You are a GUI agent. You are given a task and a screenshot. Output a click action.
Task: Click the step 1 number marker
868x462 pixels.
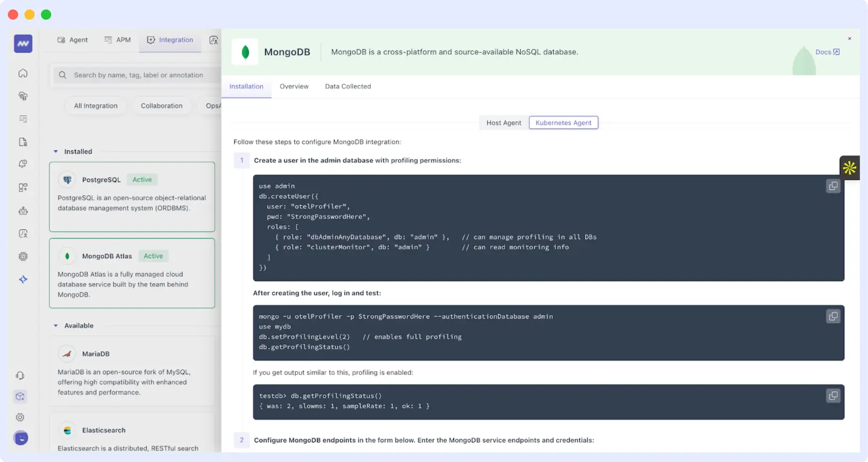pos(242,160)
